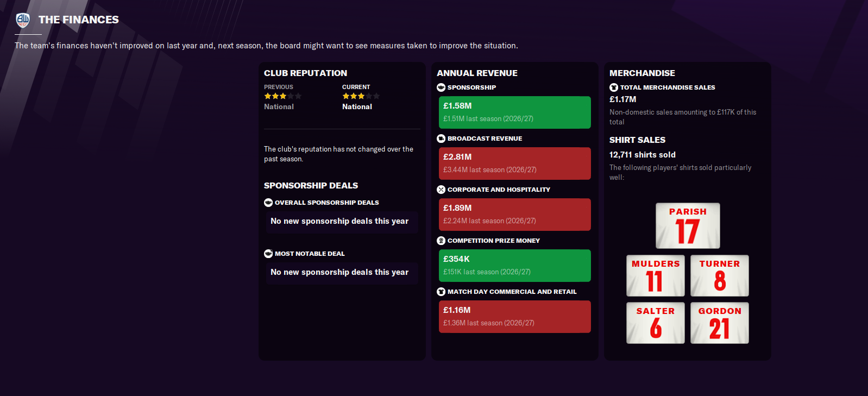Click the previous club reputation star rating
Image resolution: width=868 pixels, height=396 pixels.
(282, 96)
